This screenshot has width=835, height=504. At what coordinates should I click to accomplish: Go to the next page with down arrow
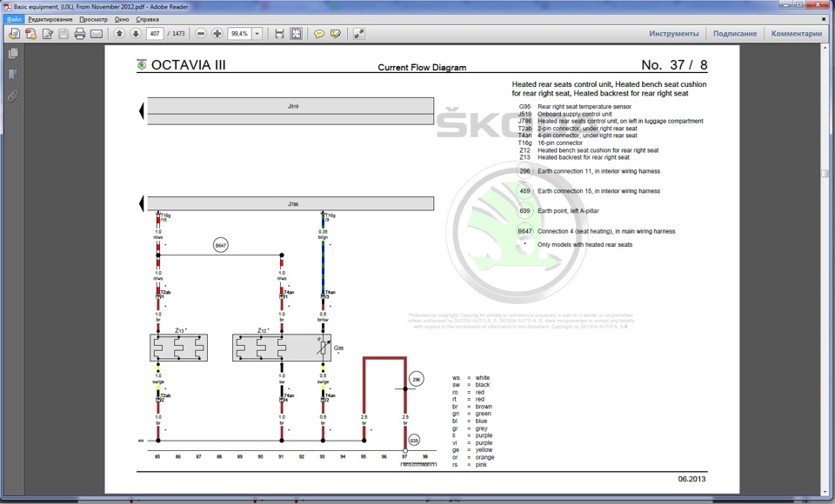tap(136, 34)
